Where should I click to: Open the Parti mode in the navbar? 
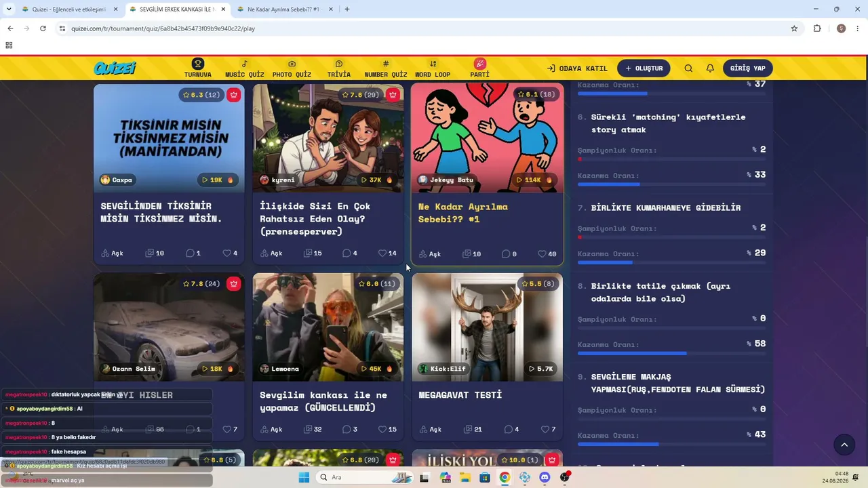(479, 68)
